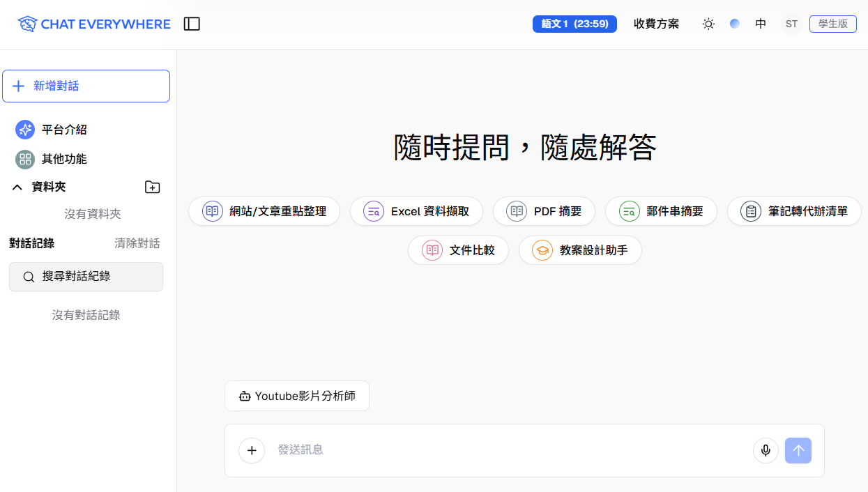Click the 學生版 badge
The image size is (868, 492).
[x=833, y=24]
